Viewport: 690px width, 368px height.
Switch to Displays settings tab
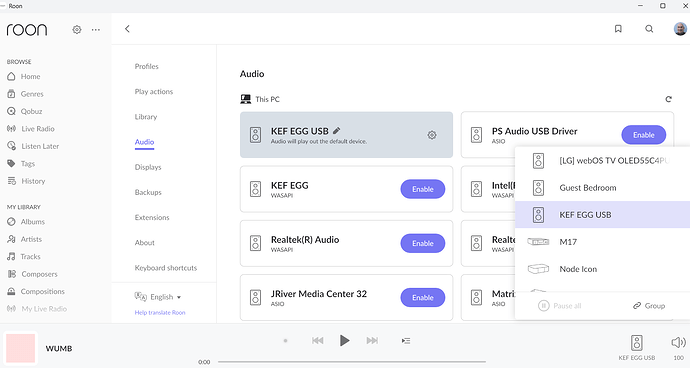[148, 167]
